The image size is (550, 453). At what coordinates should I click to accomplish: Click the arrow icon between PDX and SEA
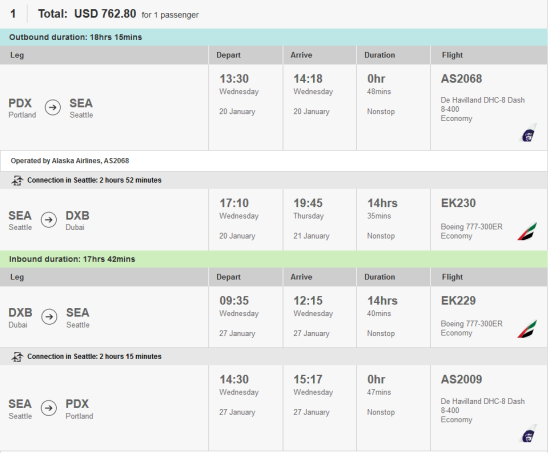click(x=53, y=107)
